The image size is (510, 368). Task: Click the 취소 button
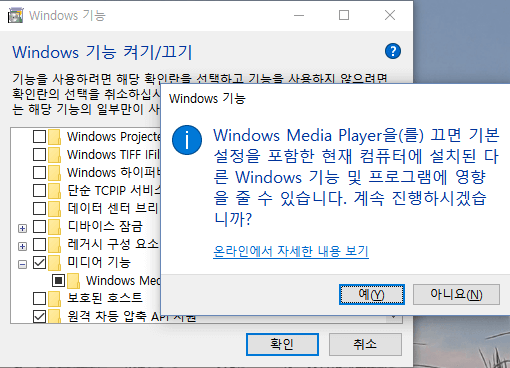(365, 344)
